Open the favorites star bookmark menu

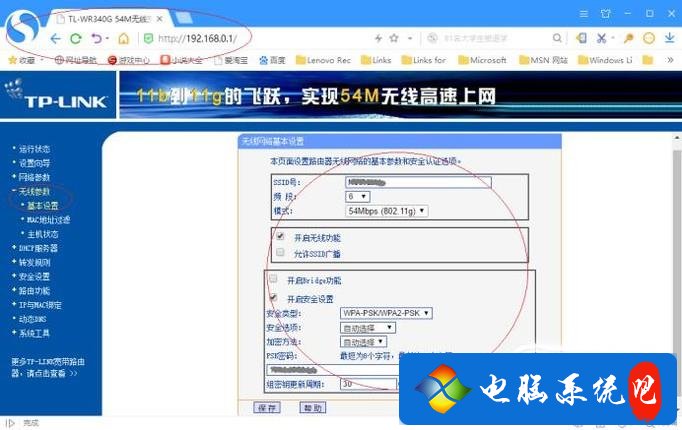[x=22, y=60]
